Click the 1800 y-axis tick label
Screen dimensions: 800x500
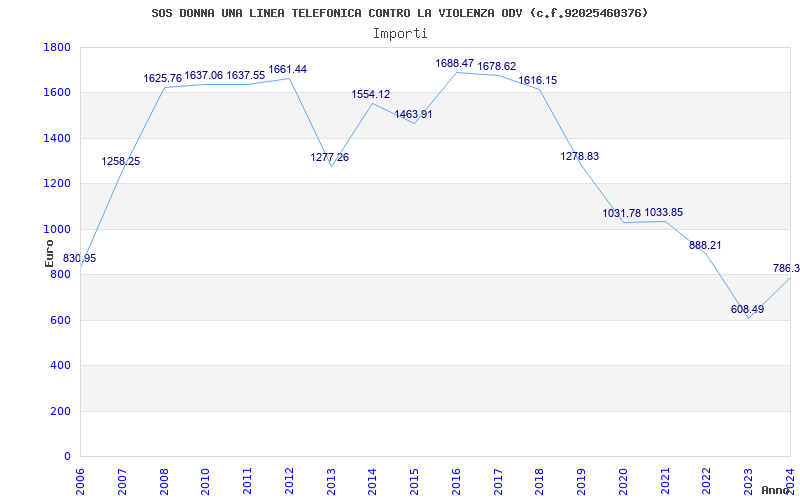pyautogui.click(x=57, y=48)
